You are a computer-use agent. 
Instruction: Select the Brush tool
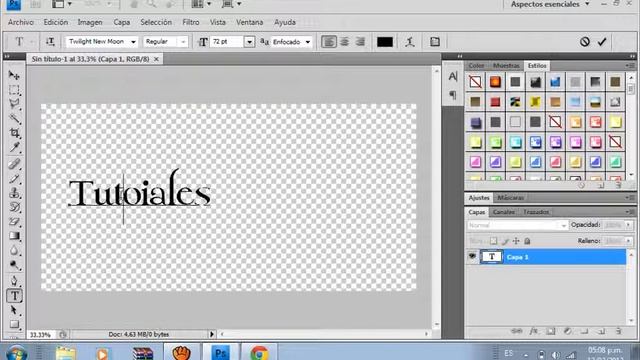(14, 178)
